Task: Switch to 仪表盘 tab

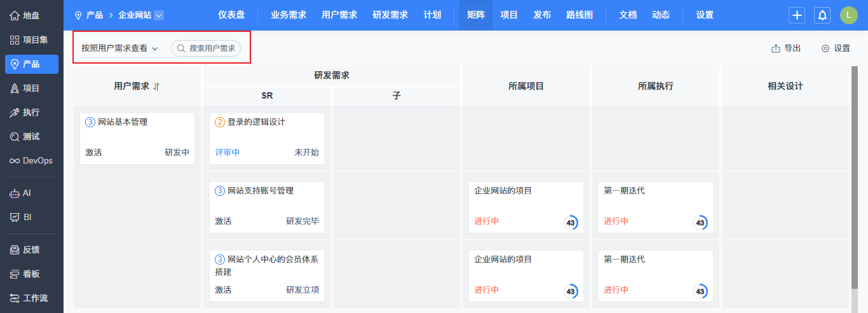Action: click(x=231, y=15)
